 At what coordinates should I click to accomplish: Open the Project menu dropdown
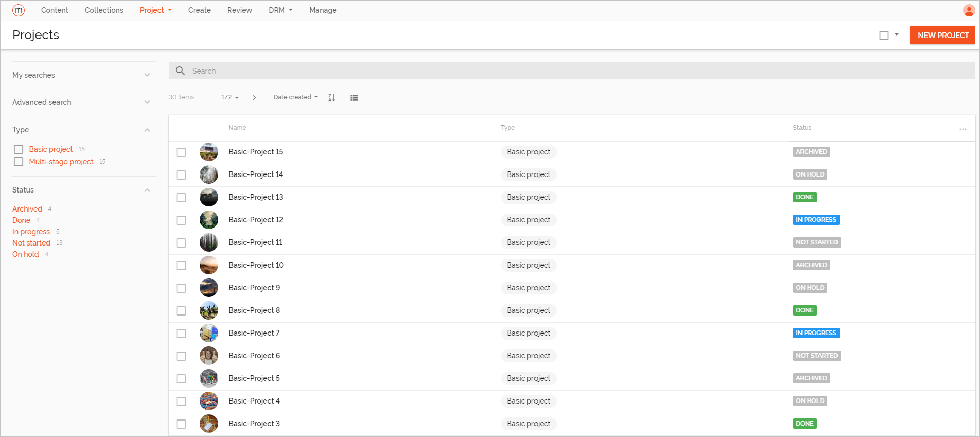pos(156,10)
